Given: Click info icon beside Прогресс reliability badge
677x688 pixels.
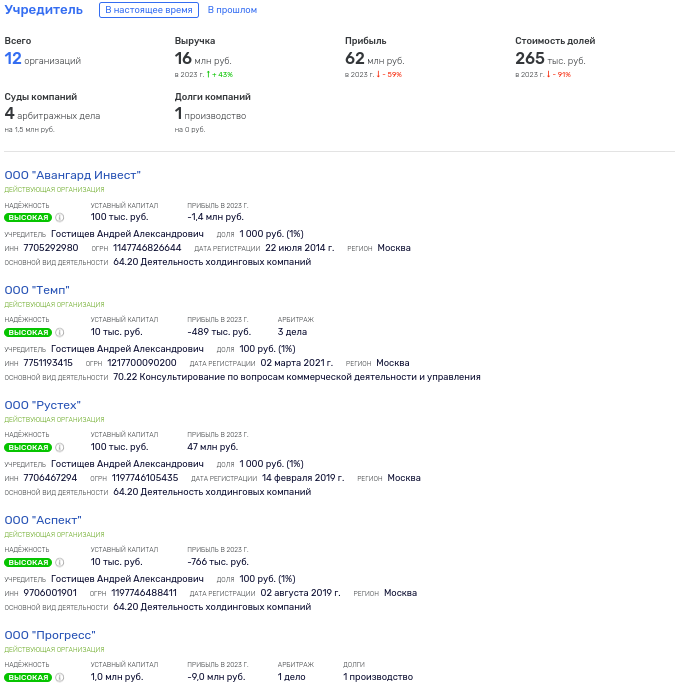Looking at the screenshot, I should coord(60,677).
